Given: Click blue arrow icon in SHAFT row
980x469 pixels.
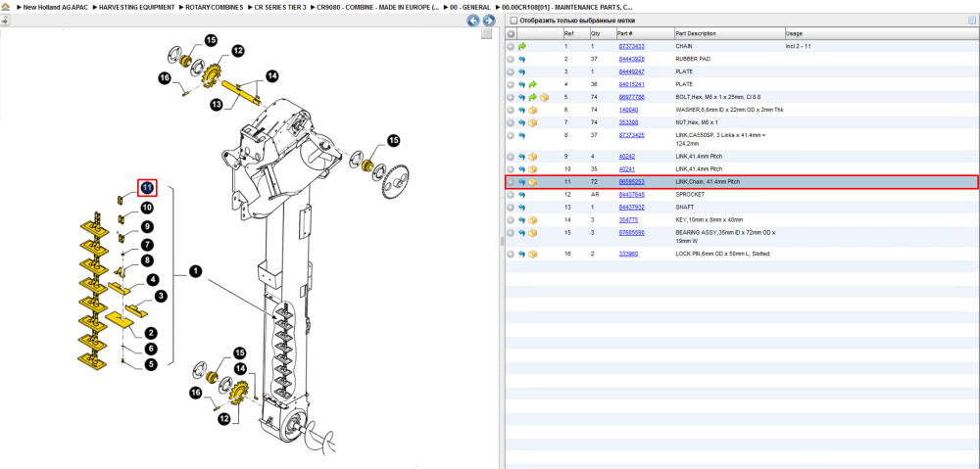Looking at the screenshot, I should 522,208.
